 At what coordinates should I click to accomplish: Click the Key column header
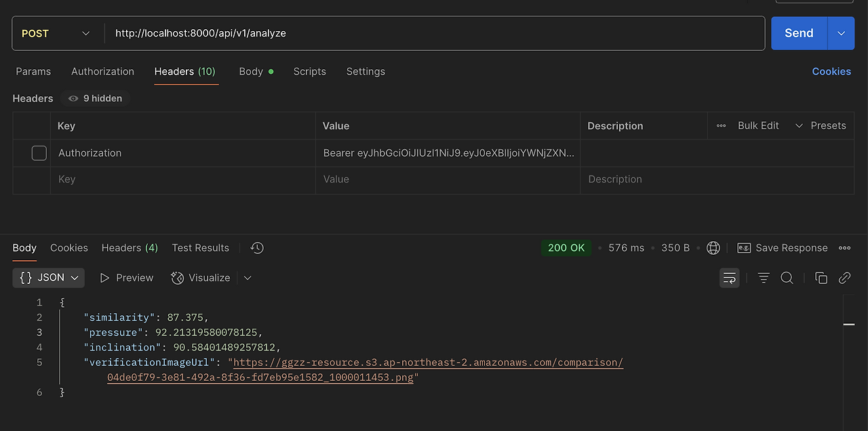coord(66,126)
